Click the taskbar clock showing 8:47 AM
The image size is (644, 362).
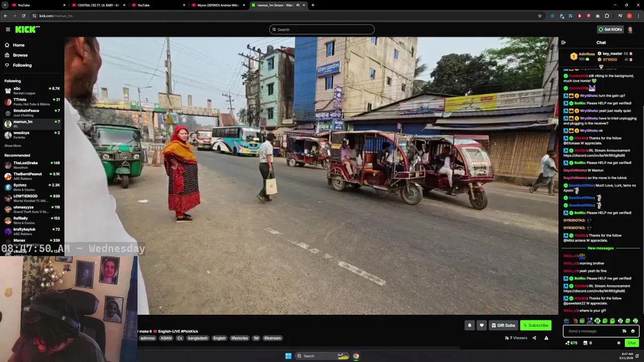click(626, 356)
